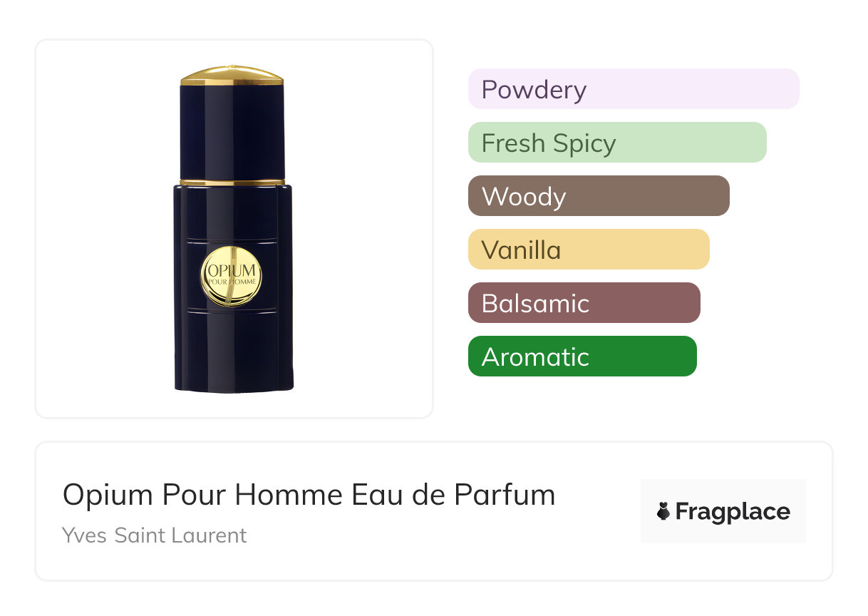Pick the yellow Vanilla accord bar

pyautogui.click(x=589, y=250)
